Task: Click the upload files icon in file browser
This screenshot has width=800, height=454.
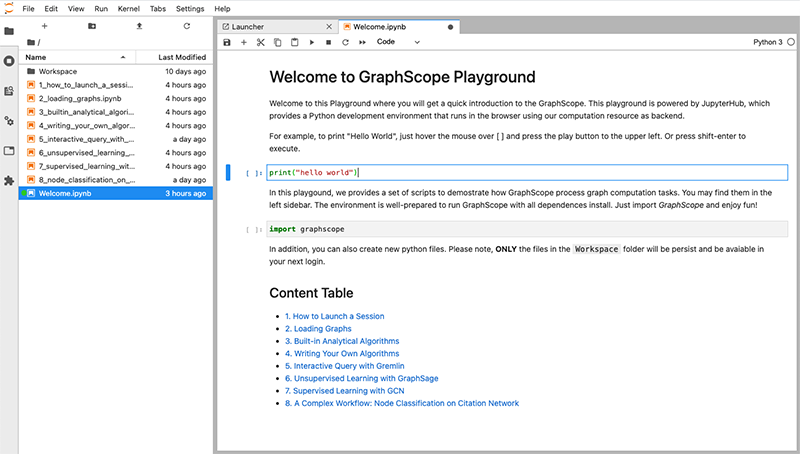Action: point(139,25)
